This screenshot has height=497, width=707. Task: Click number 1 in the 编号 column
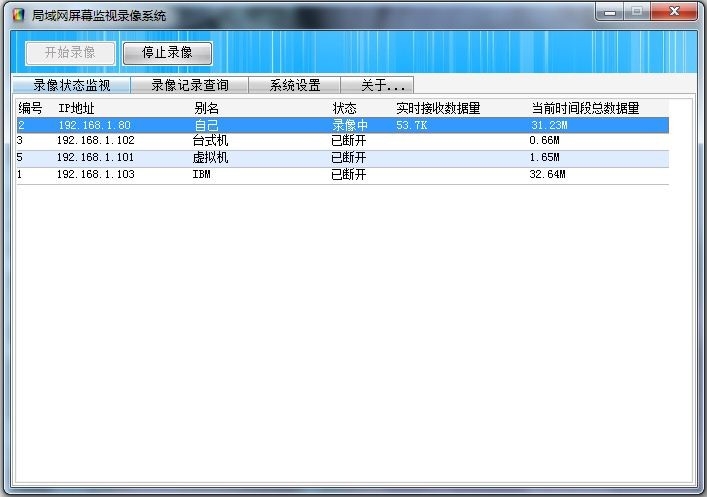[19, 174]
